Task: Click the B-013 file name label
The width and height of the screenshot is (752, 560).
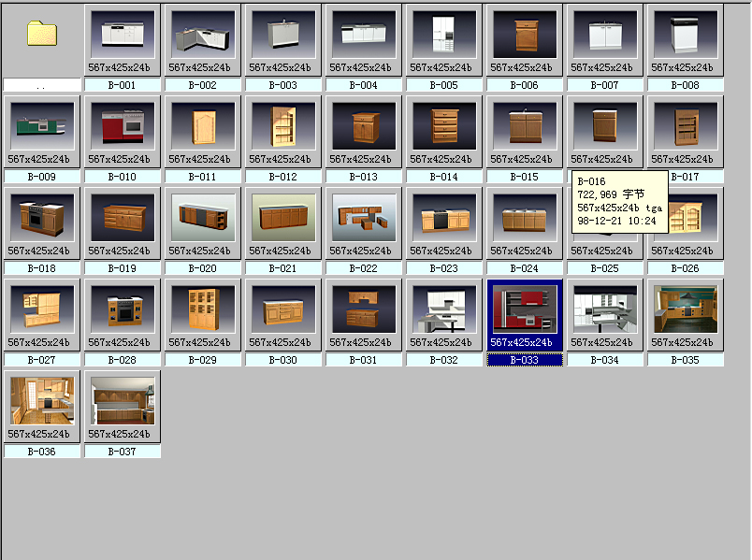Action: [364, 177]
